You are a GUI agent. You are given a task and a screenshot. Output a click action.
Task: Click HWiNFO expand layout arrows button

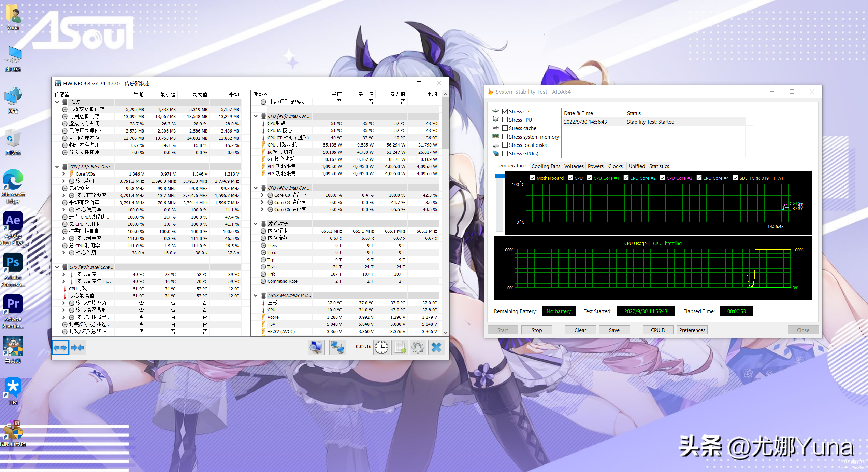(x=60, y=348)
